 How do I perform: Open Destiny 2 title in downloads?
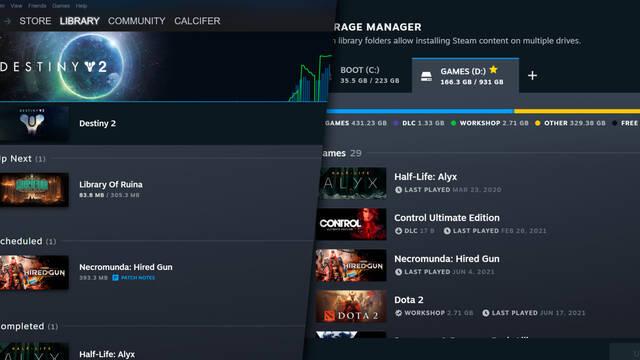pyautogui.click(x=98, y=123)
